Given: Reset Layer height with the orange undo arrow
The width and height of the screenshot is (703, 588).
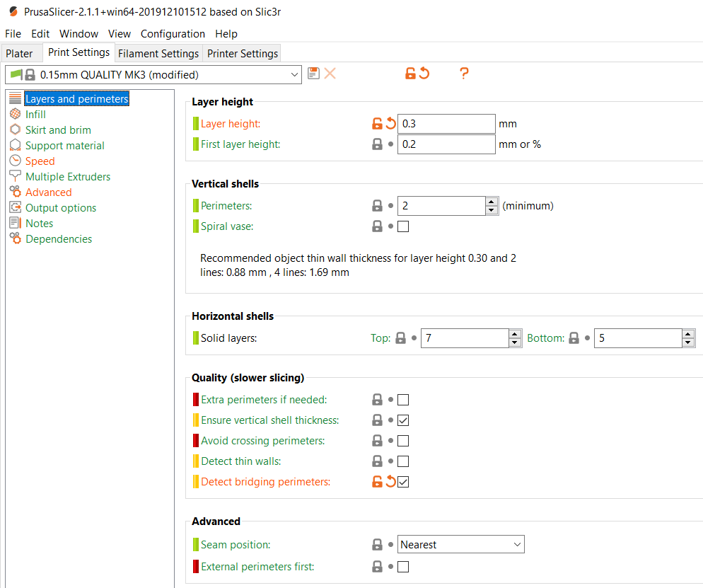Looking at the screenshot, I should [391, 123].
